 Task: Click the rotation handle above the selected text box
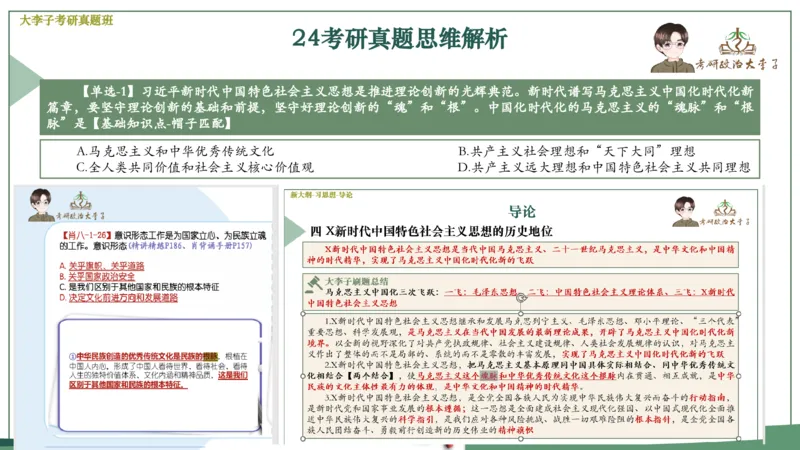tap(521, 297)
